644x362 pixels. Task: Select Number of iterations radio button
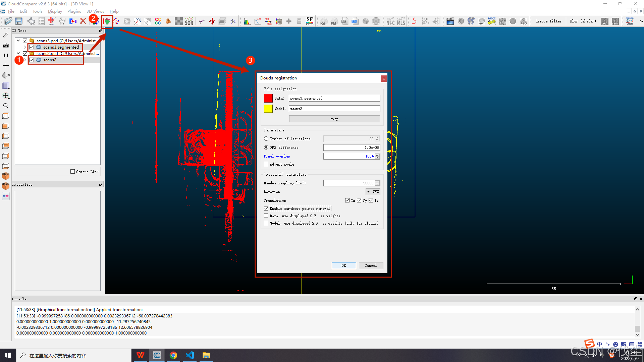point(266,139)
